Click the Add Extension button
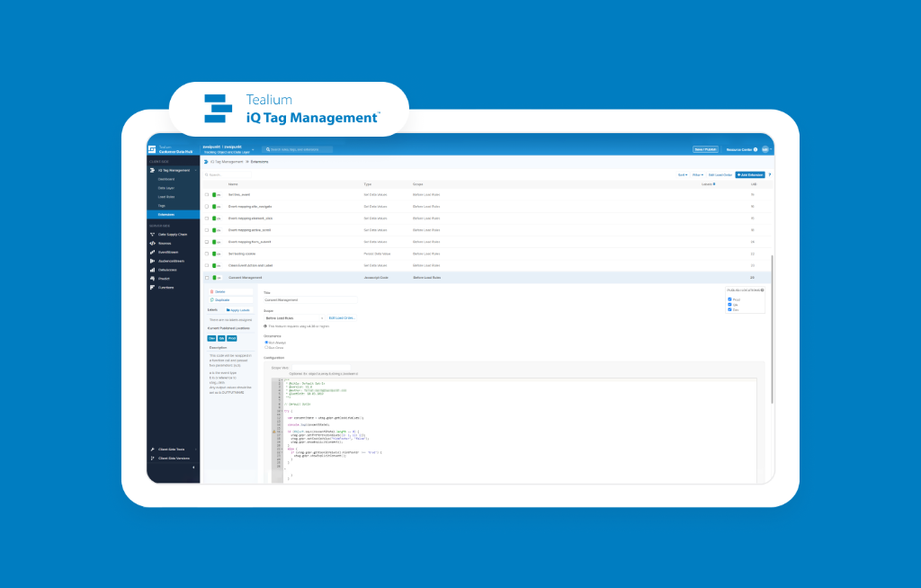 click(750, 174)
